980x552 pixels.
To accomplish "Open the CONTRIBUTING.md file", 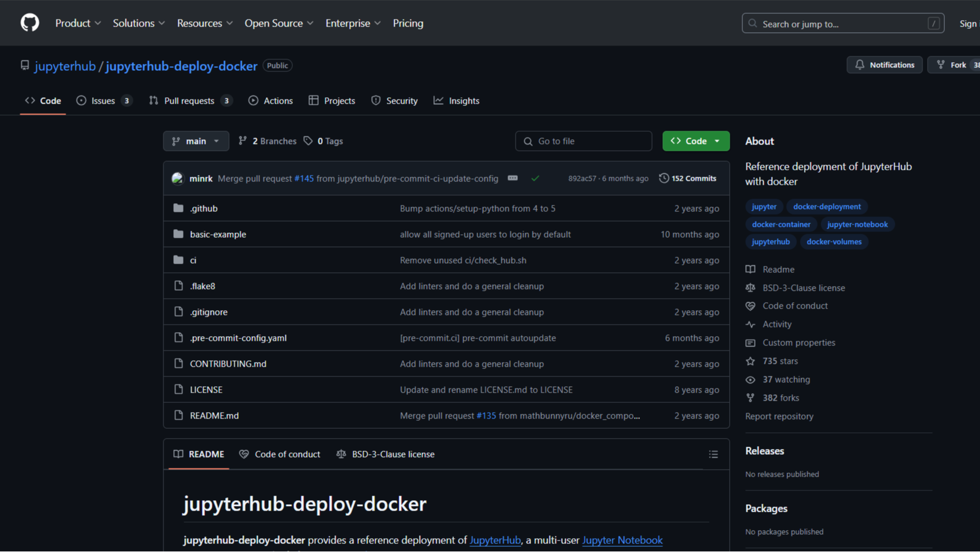I will (x=228, y=364).
